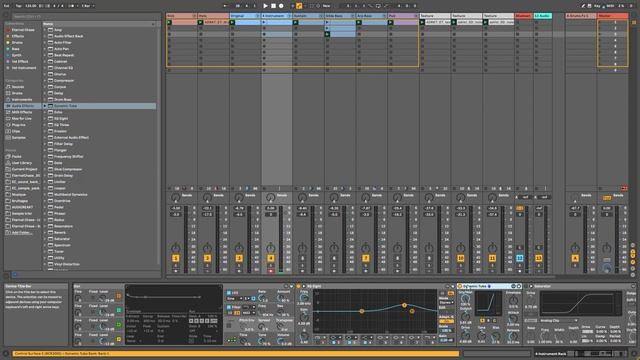The height and width of the screenshot is (360, 640).
Task: Select Sounds in browser Categories
Action: [x=18, y=87]
